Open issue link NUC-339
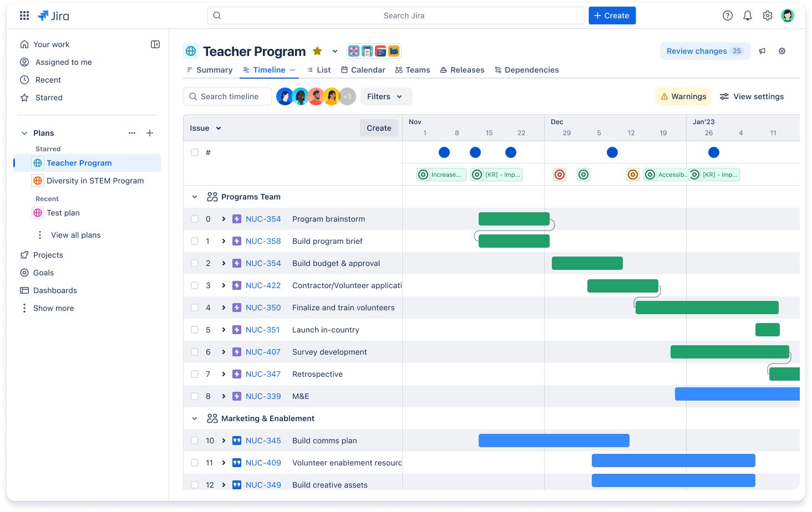 (263, 396)
